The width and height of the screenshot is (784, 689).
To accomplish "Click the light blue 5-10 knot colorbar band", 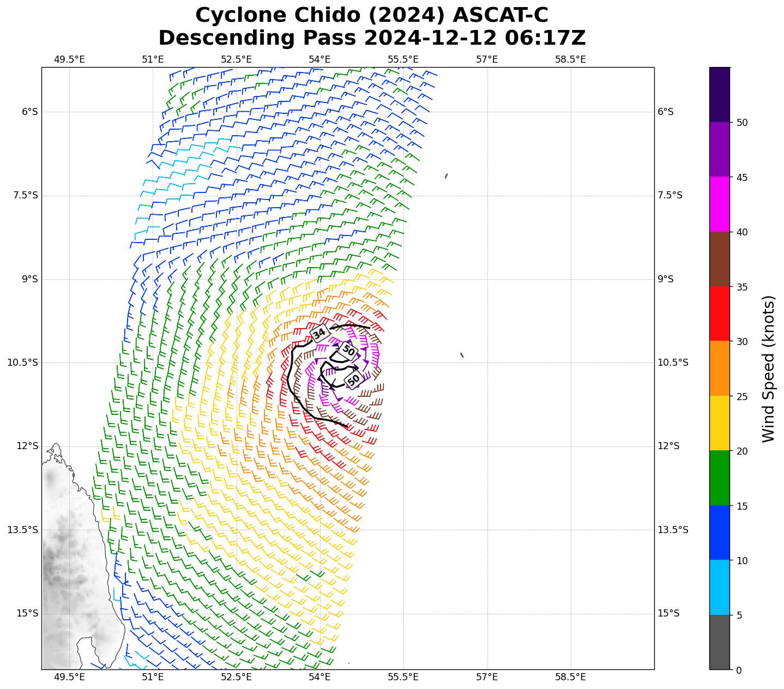I will click(719, 588).
